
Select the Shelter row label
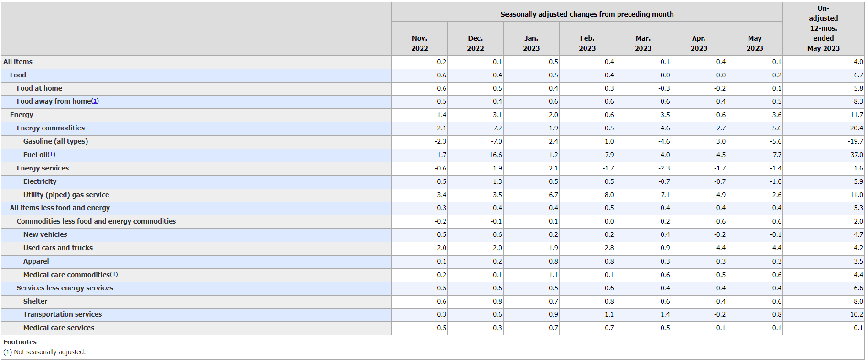tap(35, 301)
